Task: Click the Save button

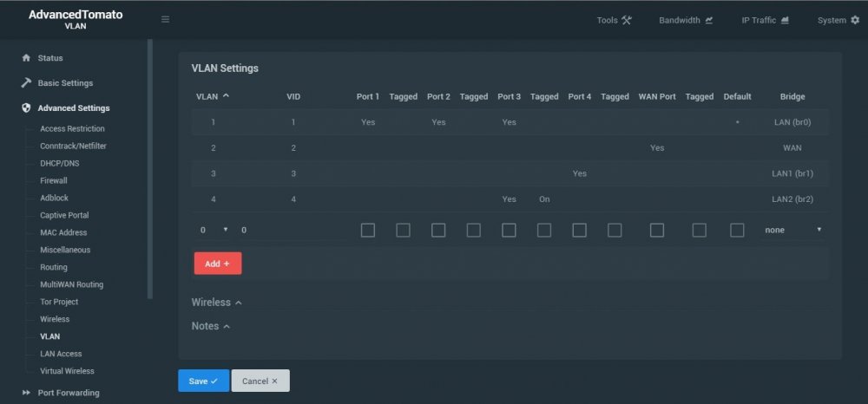Action: [203, 381]
